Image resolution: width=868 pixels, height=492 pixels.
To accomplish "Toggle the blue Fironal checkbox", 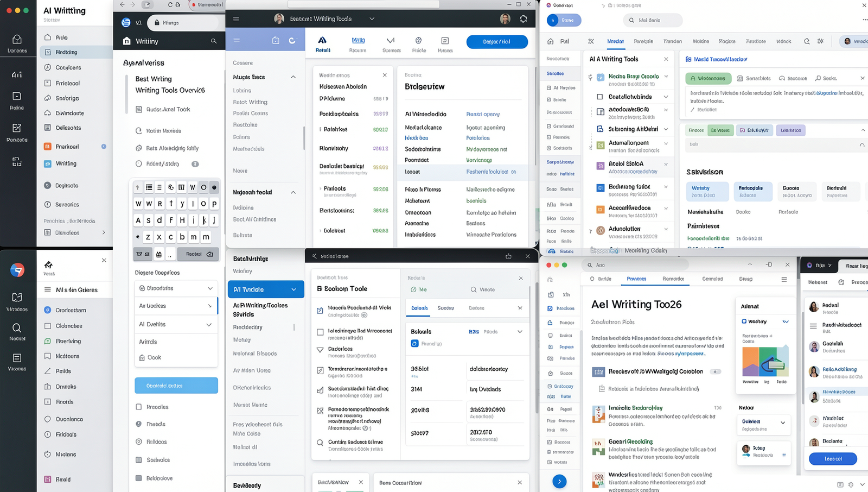I will point(414,343).
